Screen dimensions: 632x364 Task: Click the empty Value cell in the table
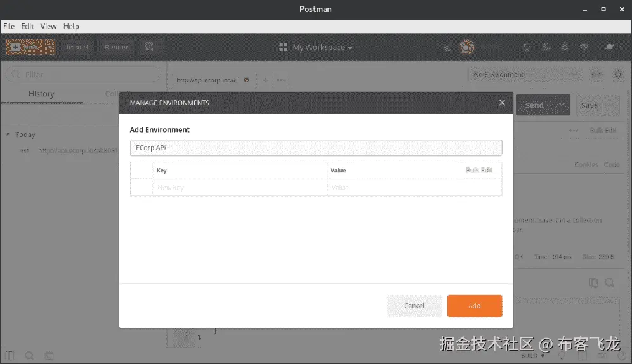415,188
